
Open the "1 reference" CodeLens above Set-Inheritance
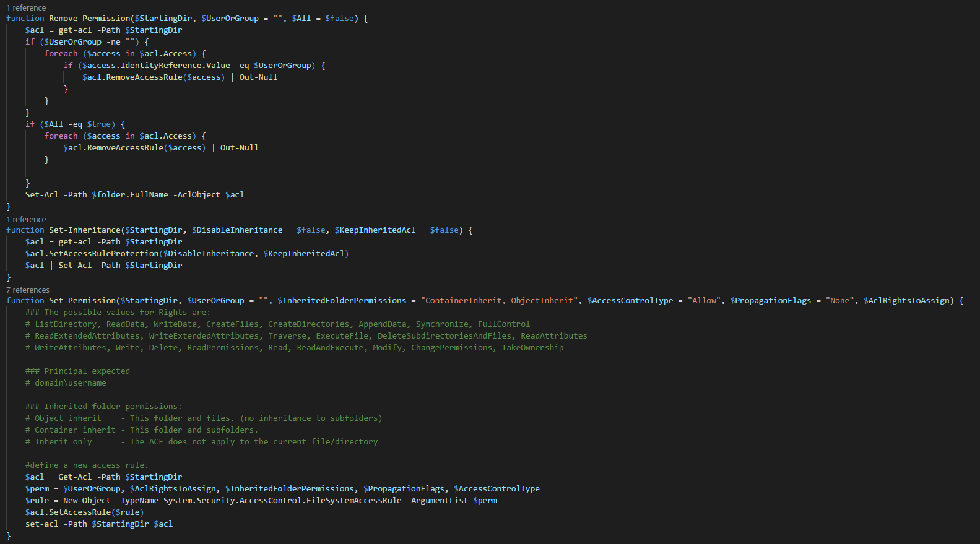[26, 219]
